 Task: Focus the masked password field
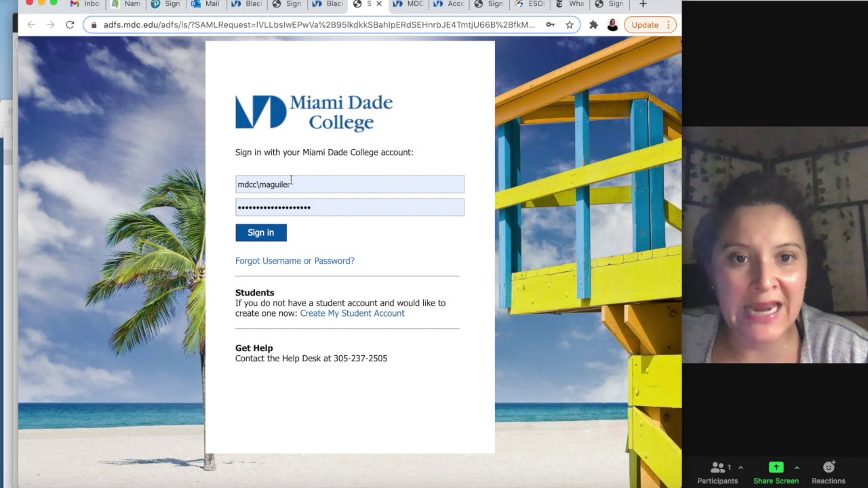(350, 207)
